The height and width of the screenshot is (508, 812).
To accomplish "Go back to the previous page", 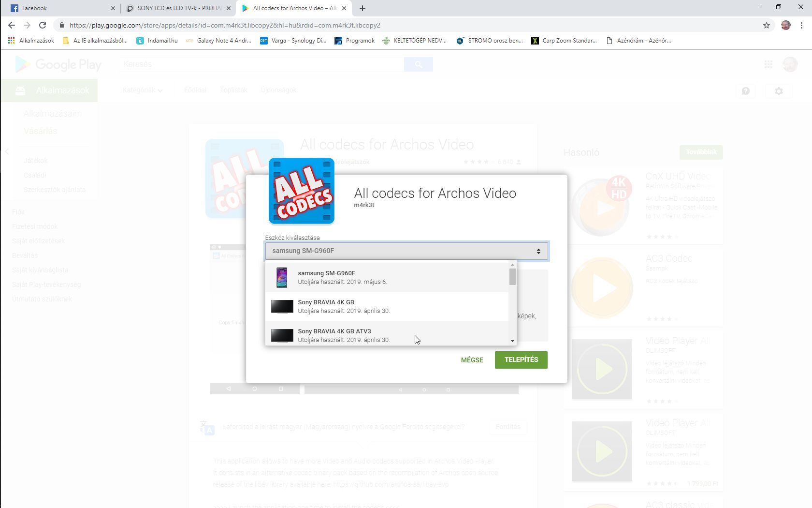I will [x=12, y=25].
